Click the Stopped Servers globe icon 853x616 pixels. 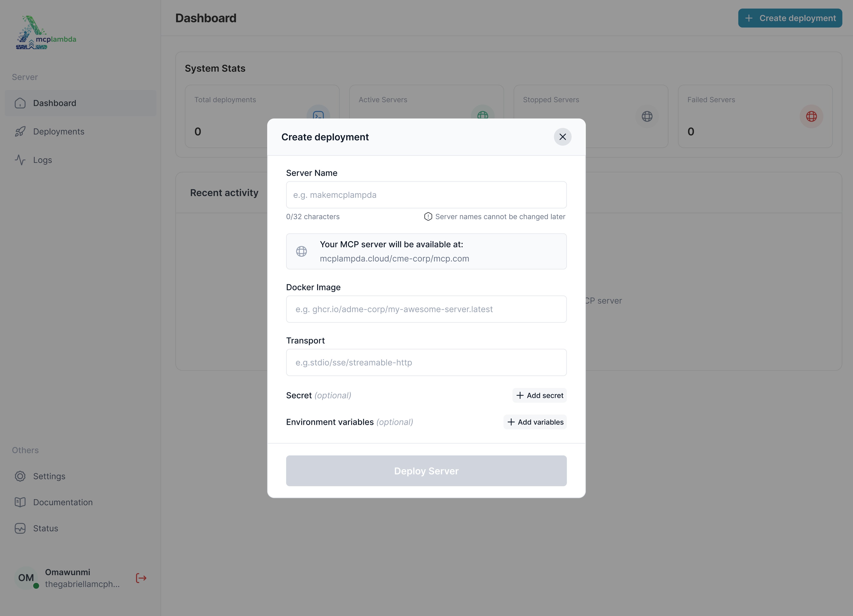pyautogui.click(x=647, y=117)
